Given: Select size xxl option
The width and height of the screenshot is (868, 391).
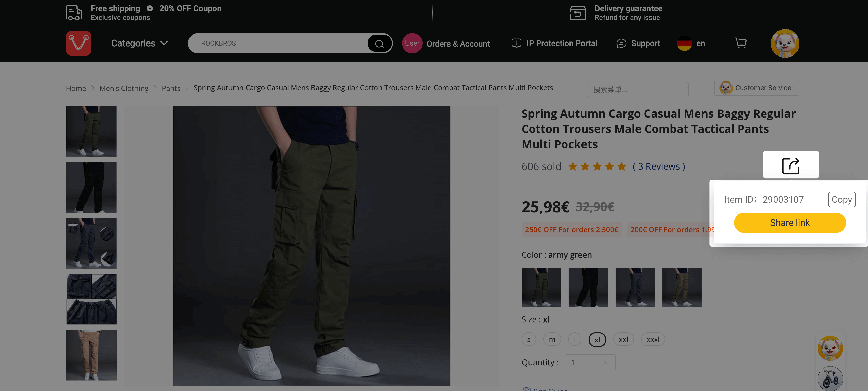Looking at the screenshot, I should pos(623,340).
